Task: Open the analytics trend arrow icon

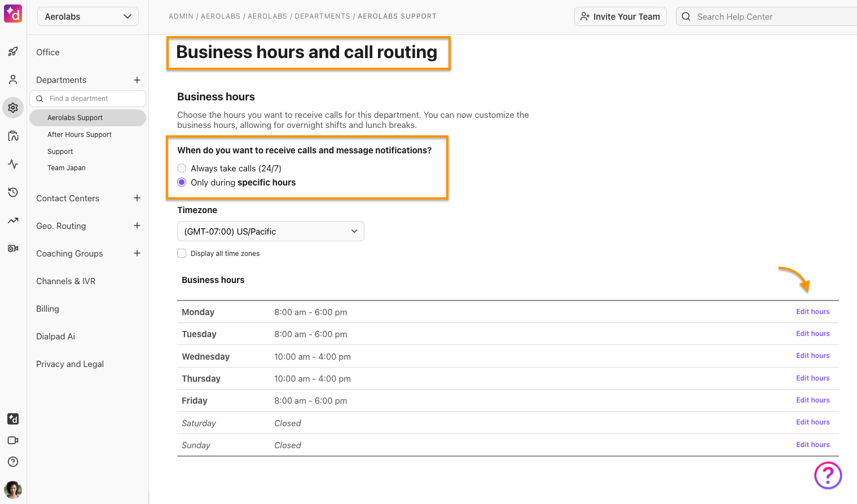Action: click(13, 220)
